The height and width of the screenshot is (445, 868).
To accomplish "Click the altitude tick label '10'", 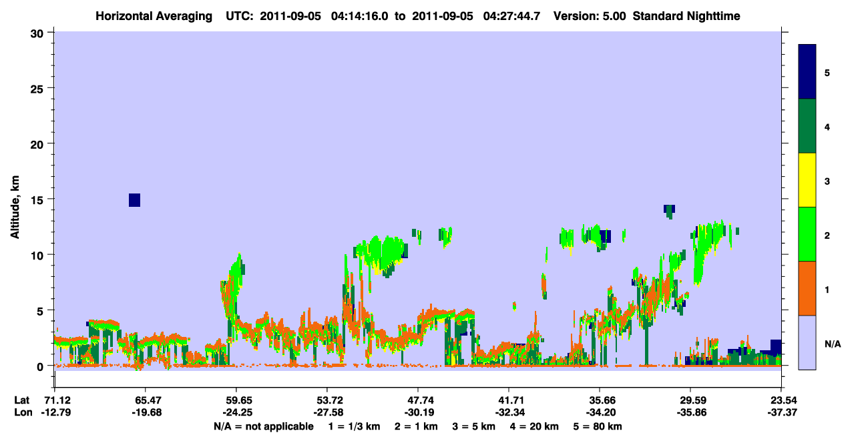I will 38,255.
